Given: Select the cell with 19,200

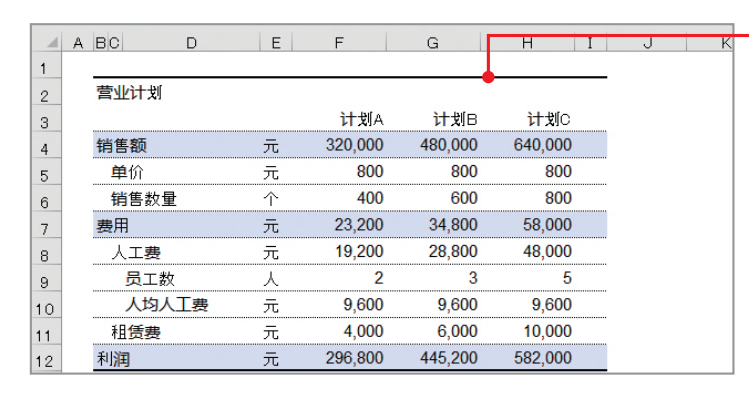Looking at the screenshot, I should tap(359, 252).
